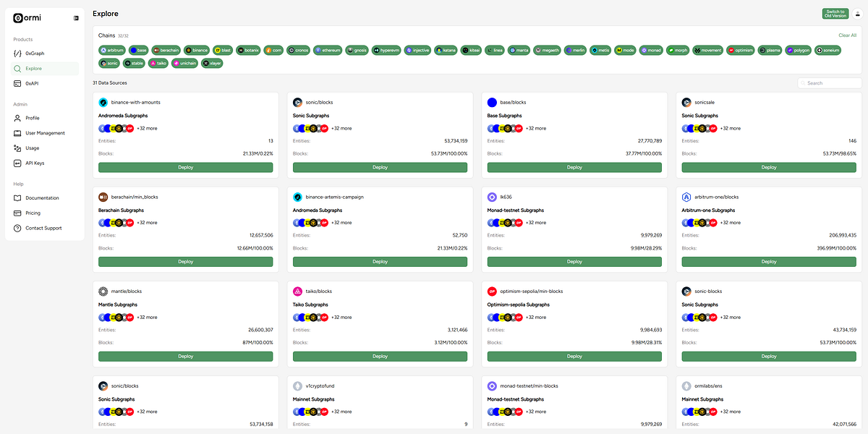Click the optimism-sepolia/min-blocks OP icon
The width and height of the screenshot is (868, 434).
click(x=492, y=292)
